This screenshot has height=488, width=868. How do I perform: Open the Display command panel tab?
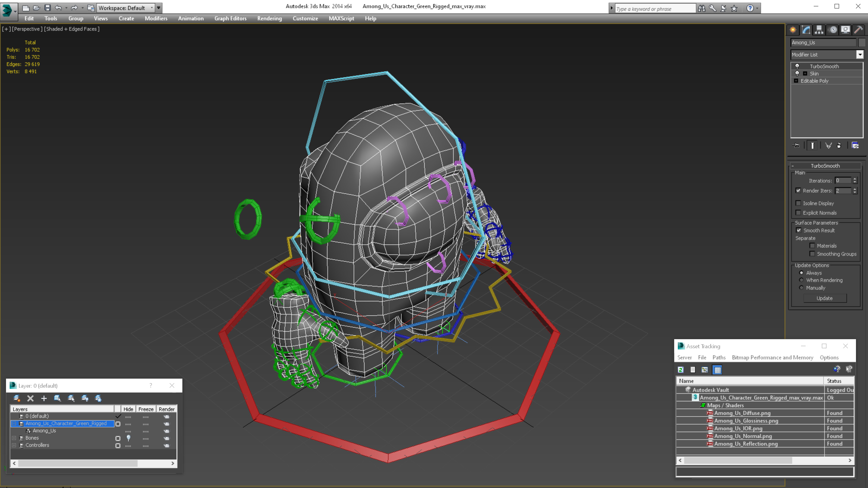point(845,30)
